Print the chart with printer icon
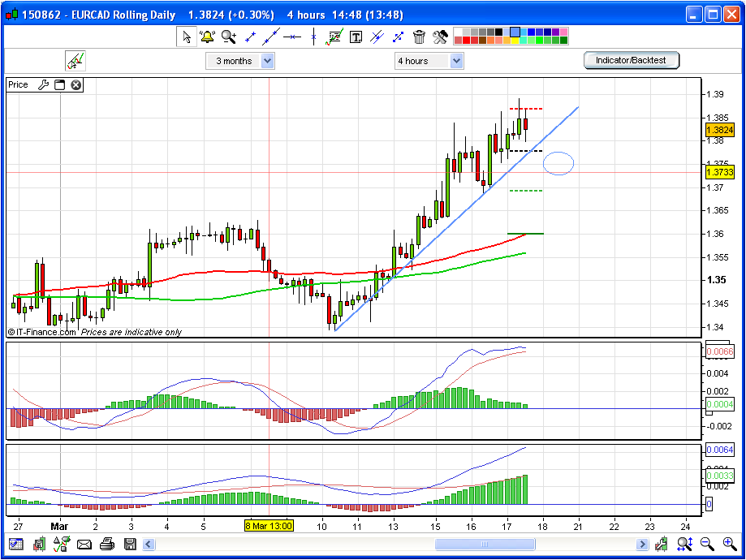The height and width of the screenshot is (560, 746). click(x=107, y=544)
